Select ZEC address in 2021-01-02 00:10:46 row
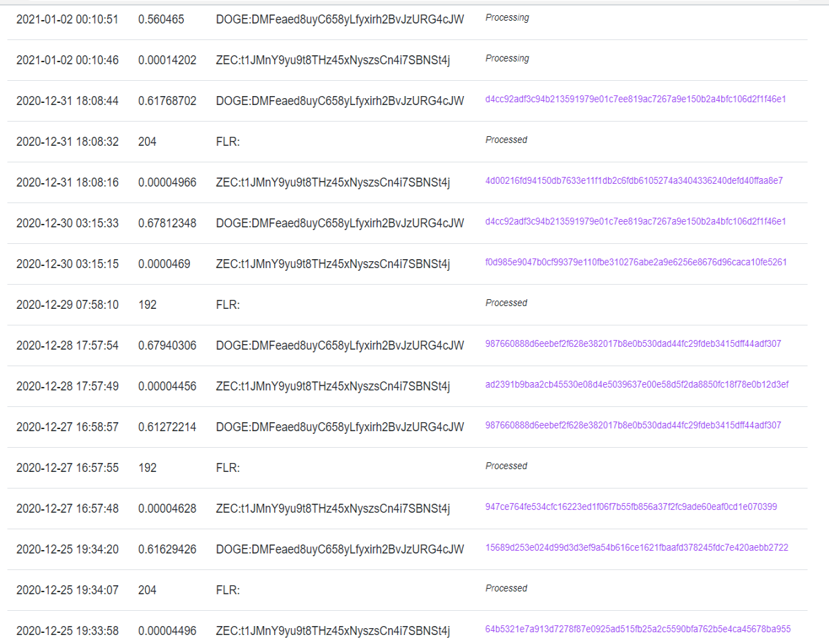This screenshot has height=644, width=829. point(333,60)
